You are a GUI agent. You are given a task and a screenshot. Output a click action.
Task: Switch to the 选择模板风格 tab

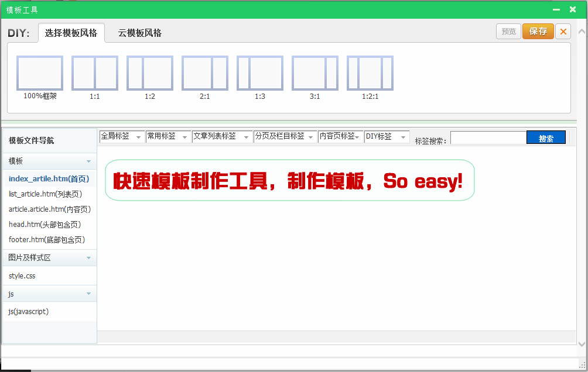(x=71, y=33)
